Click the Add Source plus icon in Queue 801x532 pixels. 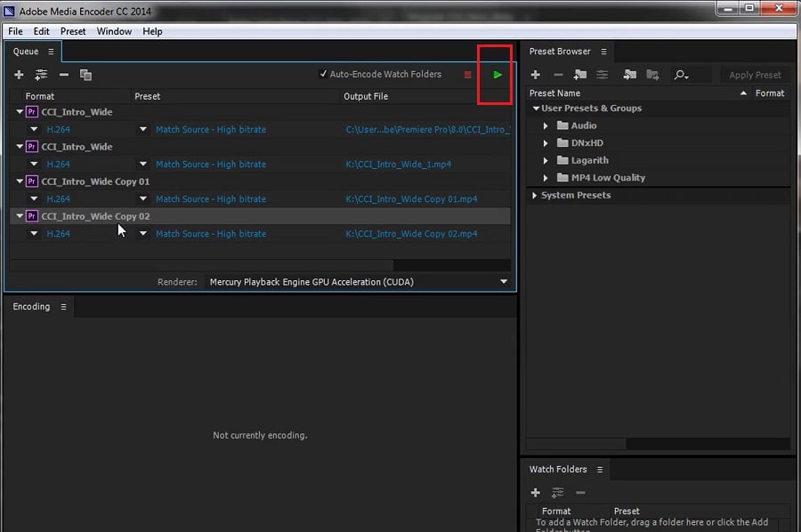pos(19,75)
